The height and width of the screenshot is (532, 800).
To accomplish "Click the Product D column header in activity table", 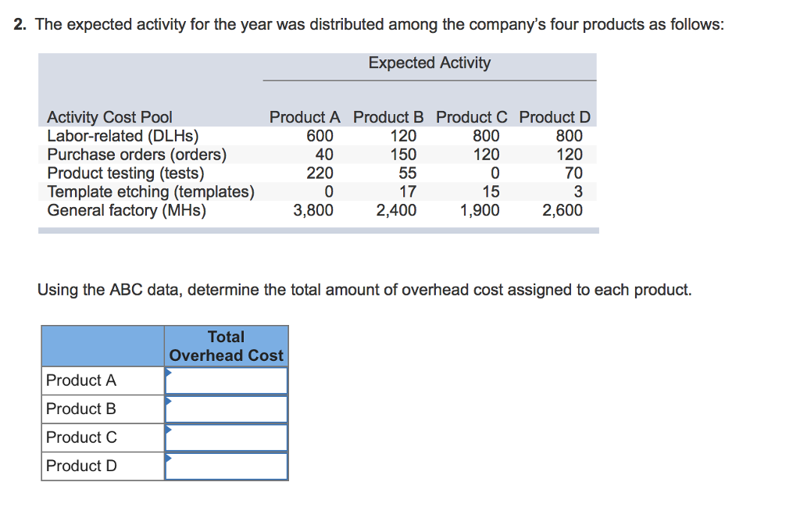I will point(555,117).
